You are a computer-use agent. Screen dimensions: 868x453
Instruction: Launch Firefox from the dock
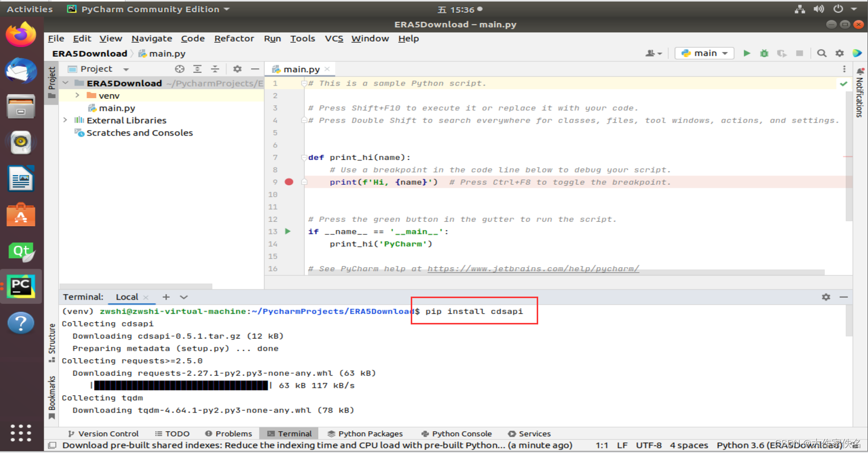click(21, 34)
